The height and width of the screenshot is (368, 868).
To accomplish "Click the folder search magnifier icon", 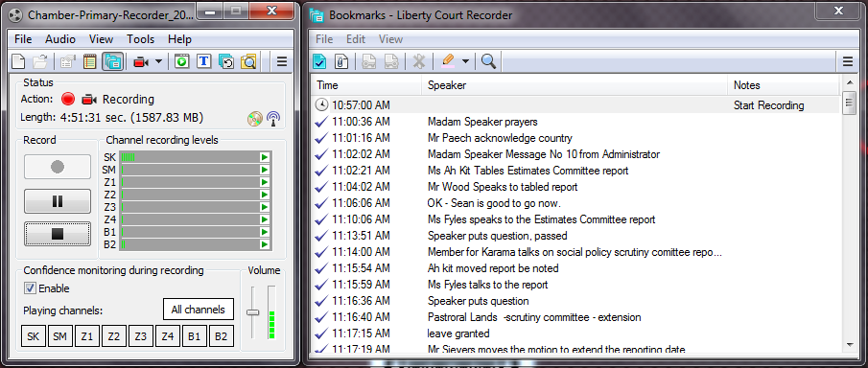I will click(x=248, y=61).
